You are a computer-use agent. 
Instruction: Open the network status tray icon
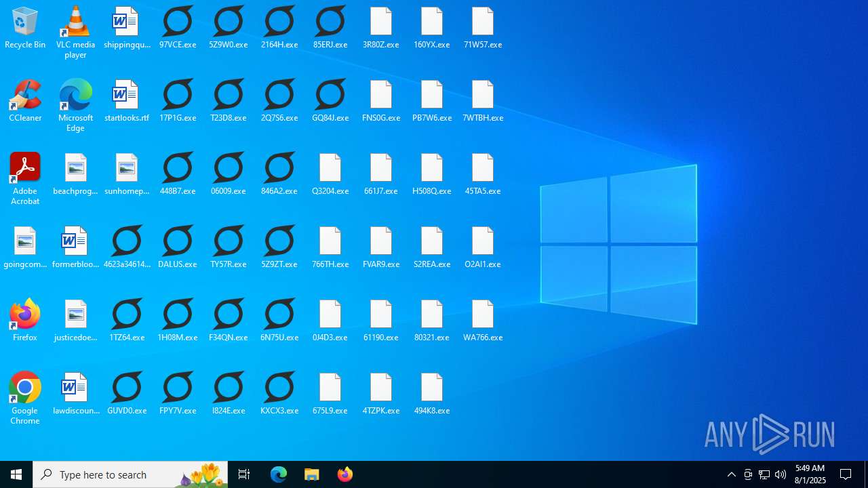[x=764, y=474]
